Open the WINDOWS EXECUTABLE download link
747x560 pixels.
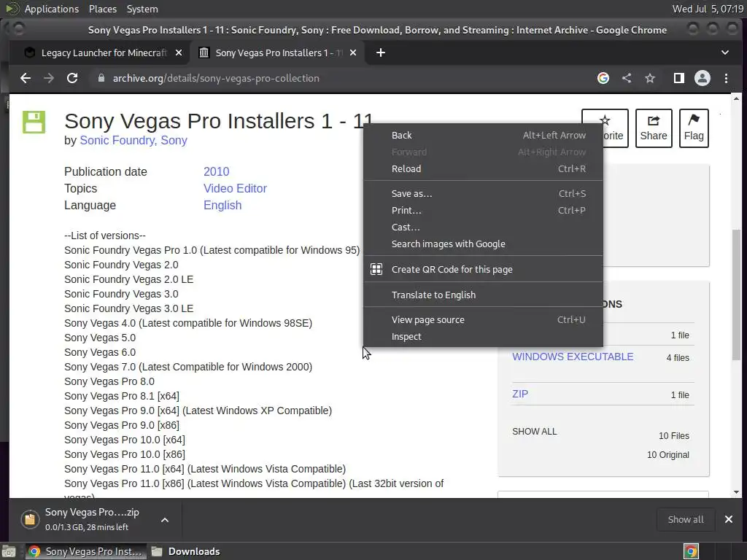click(573, 357)
